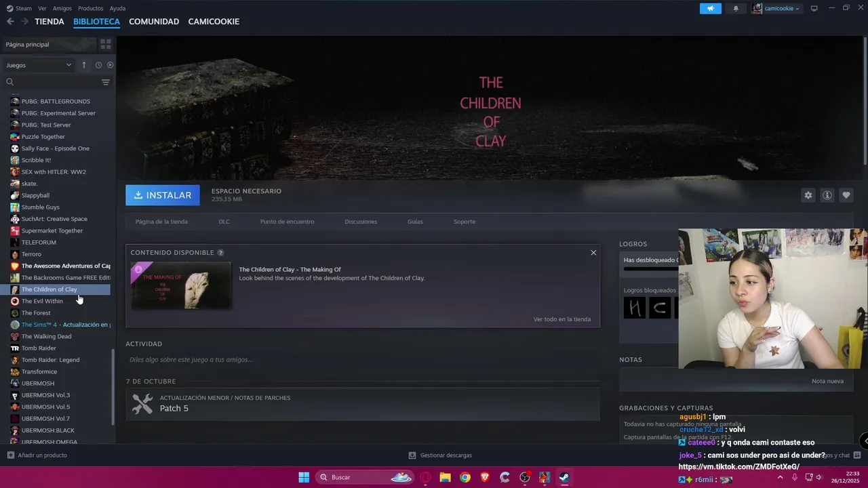Screen dimensions: 868x488
Task: Open Steam icon in taskbar
Action: [x=564, y=477]
